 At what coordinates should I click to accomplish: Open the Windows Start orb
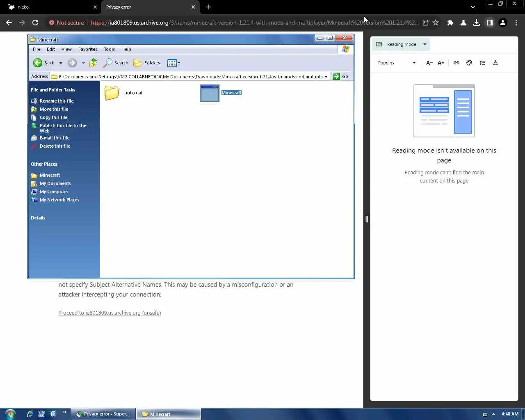[10, 414]
